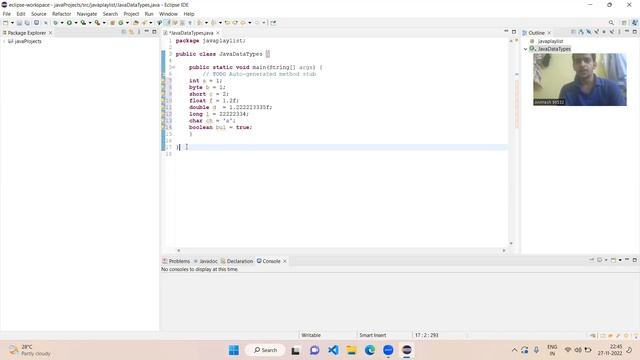Screen dimensions: 640x360
Task: Open Visual Studio Code from taskbar
Action: coord(333,350)
